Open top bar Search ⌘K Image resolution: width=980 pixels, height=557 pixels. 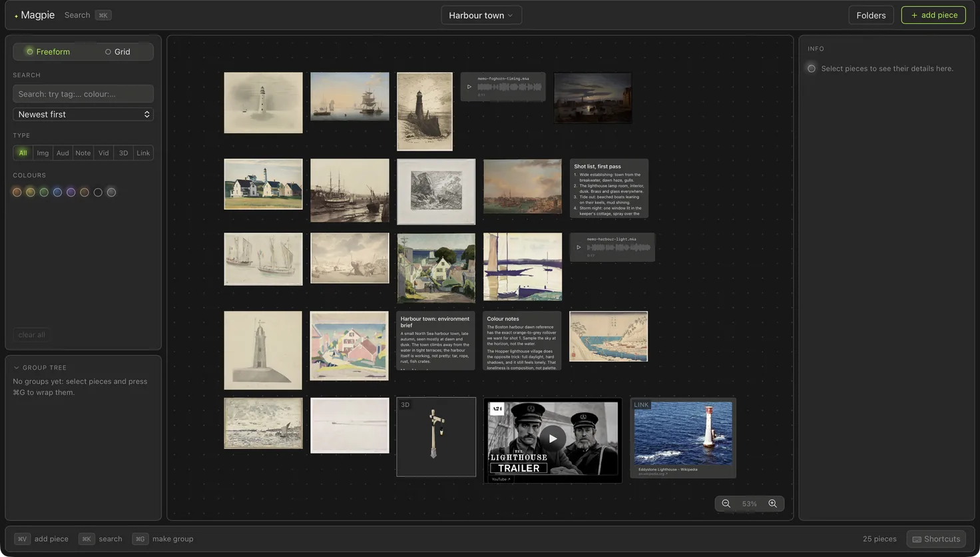(88, 15)
